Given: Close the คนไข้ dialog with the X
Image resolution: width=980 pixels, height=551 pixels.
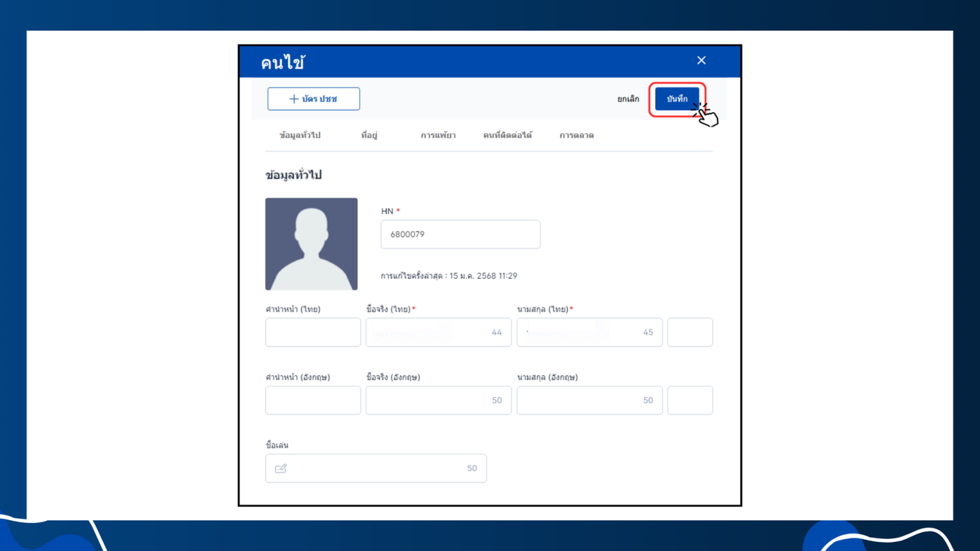Looking at the screenshot, I should [x=701, y=61].
